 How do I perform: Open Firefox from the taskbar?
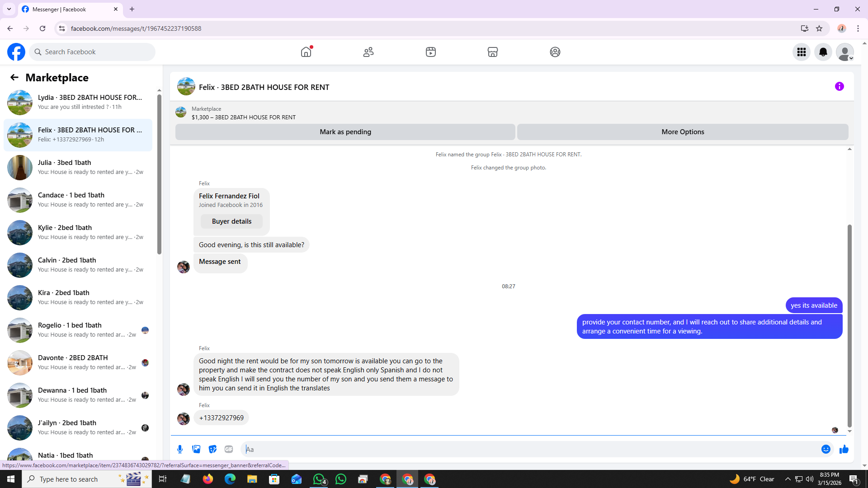pos(208,479)
